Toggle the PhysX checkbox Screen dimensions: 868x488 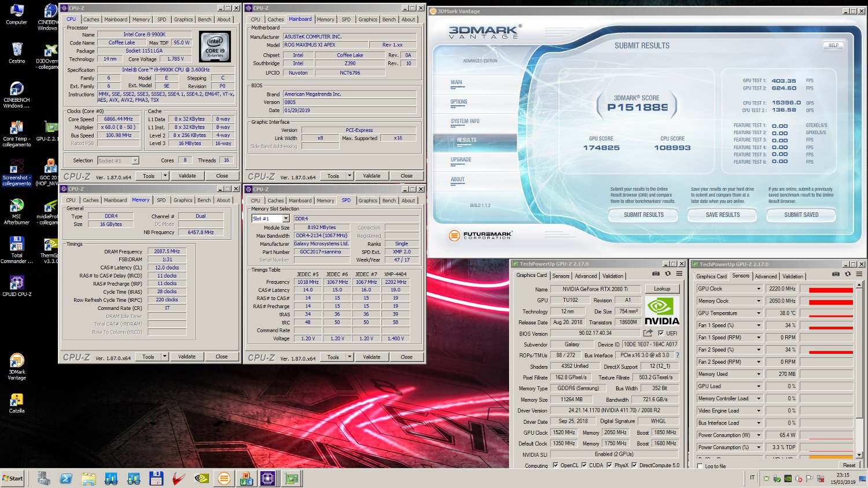point(609,465)
